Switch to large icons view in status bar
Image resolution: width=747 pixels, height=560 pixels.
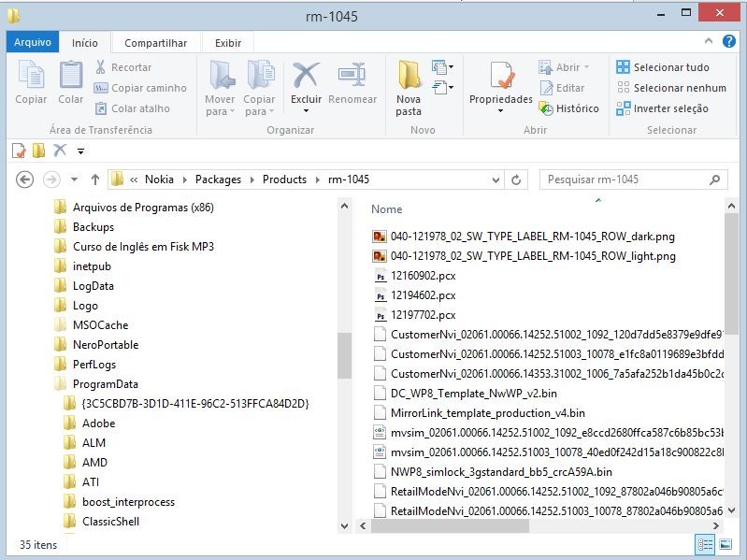[725, 544]
